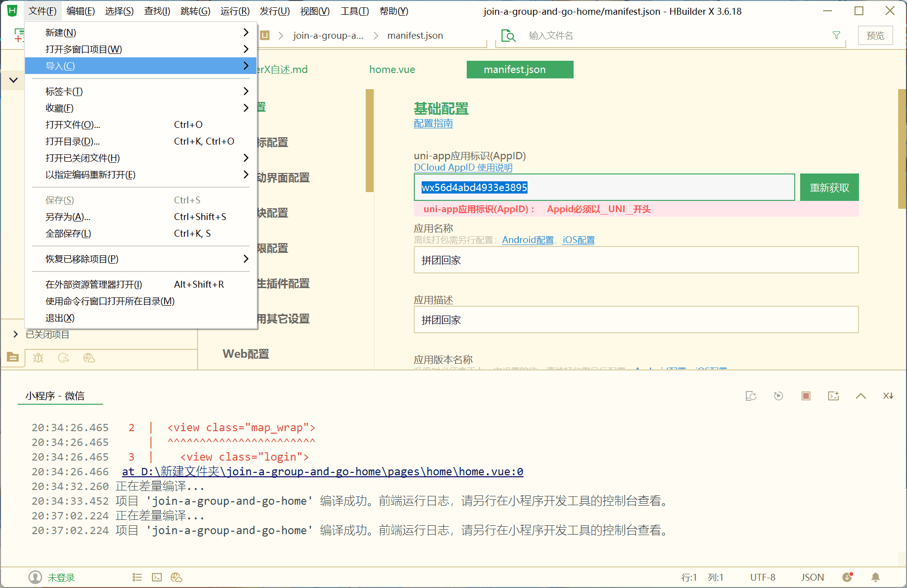
Task: Click the JSON language mode in status bar
Action: pos(812,577)
